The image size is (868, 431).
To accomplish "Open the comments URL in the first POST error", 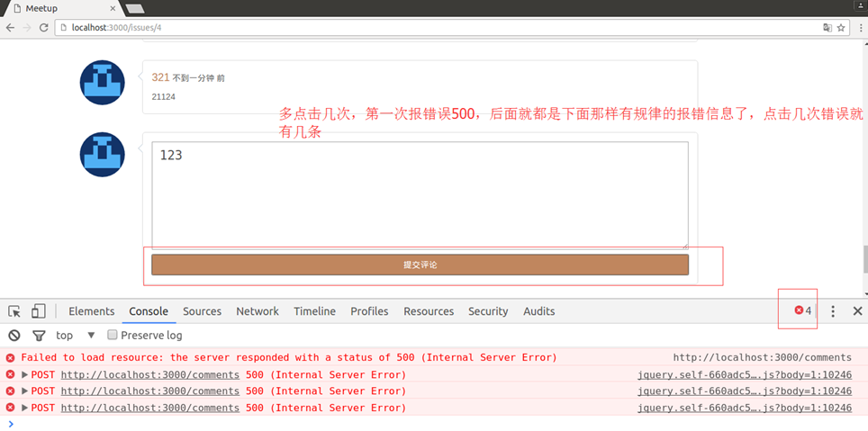I will (x=150, y=374).
